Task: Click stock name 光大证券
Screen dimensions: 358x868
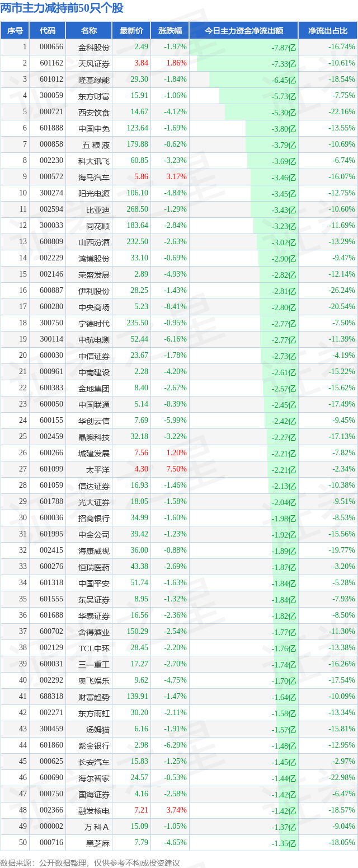Action: pos(94,502)
